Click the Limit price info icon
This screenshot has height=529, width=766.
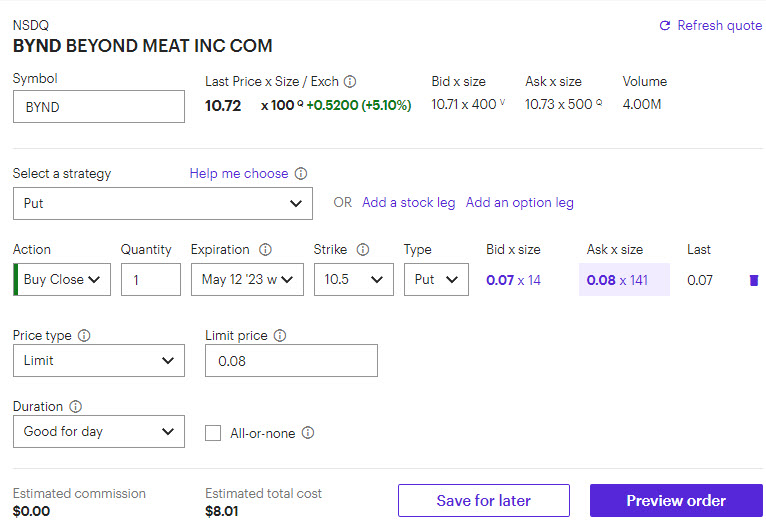[x=280, y=336]
